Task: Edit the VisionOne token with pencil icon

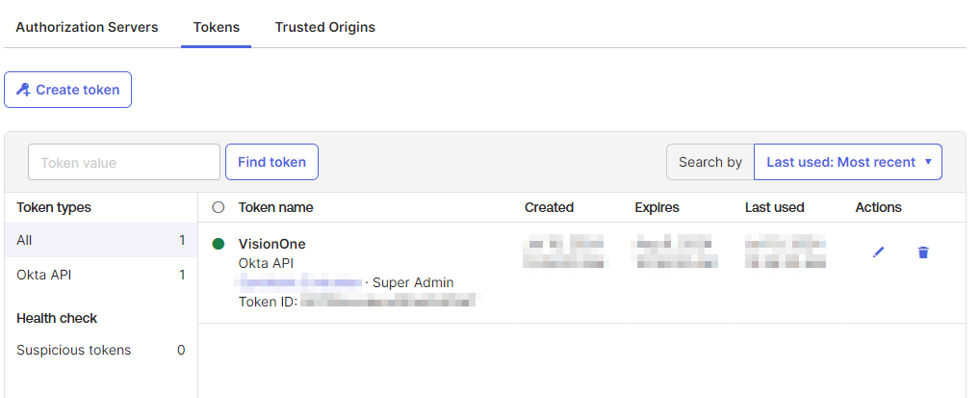Action: pos(877,252)
